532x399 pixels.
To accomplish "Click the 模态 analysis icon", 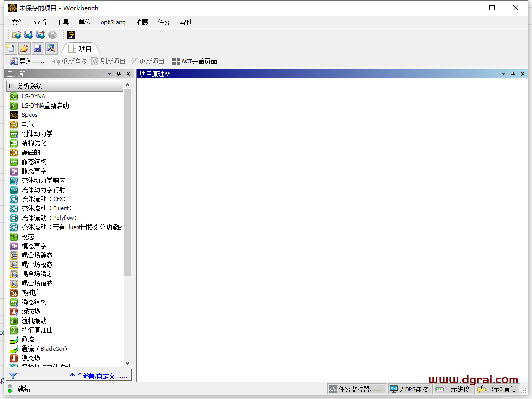I will click(x=14, y=236).
